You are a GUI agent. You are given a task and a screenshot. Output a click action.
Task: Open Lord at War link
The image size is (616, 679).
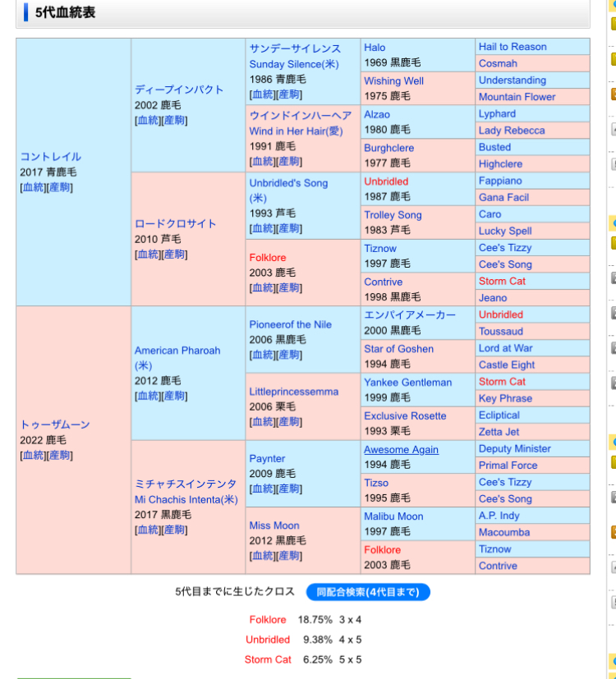[506, 348]
